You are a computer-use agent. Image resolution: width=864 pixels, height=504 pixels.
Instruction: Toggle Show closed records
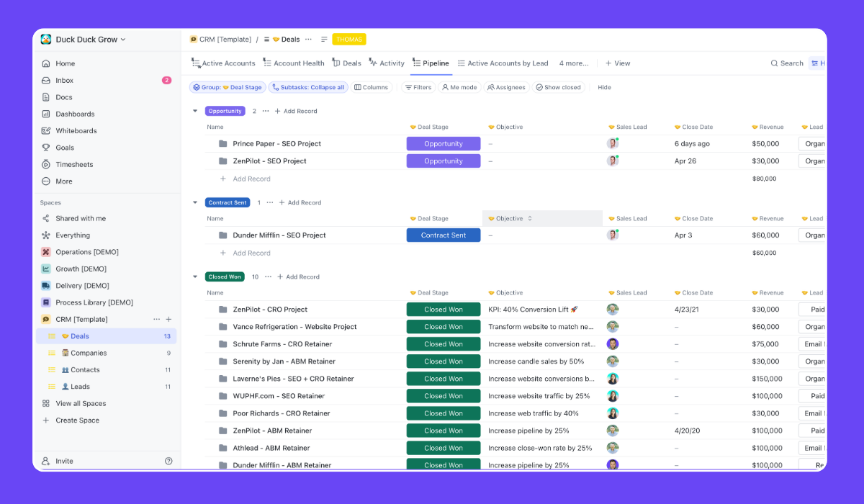pyautogui.click(x=559, y=87)
